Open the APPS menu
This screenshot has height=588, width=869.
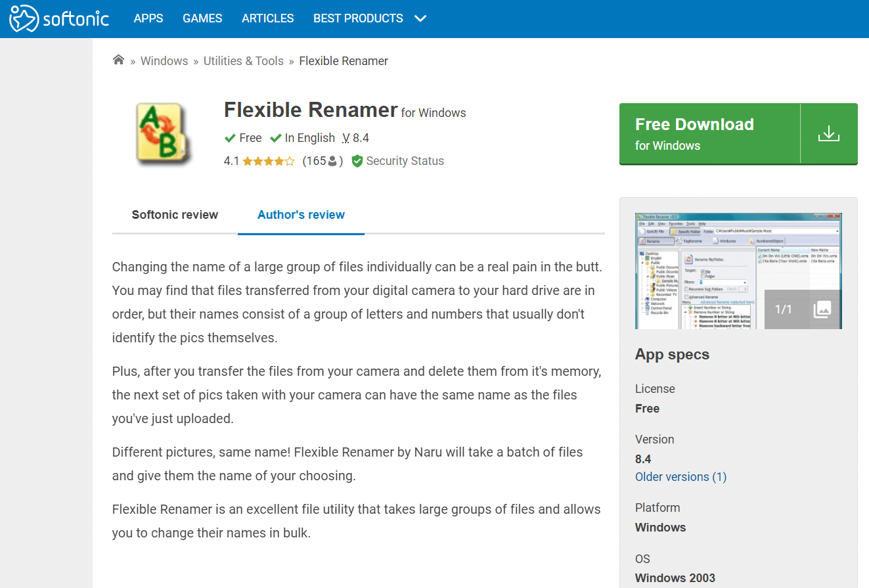[x=148, y=18]
